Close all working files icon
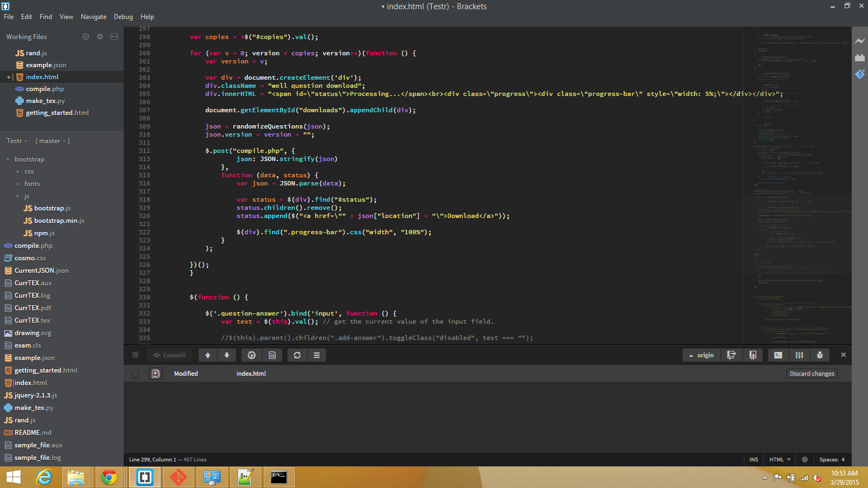The image size is (868, 488). coord(86,36)
